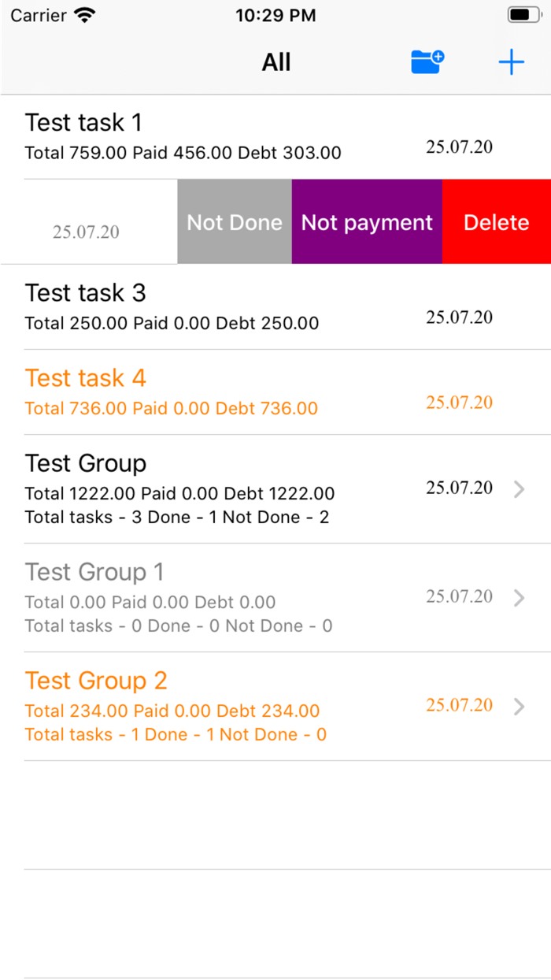
Task: Tap the All title in the navigation bar
Action: 275,61
